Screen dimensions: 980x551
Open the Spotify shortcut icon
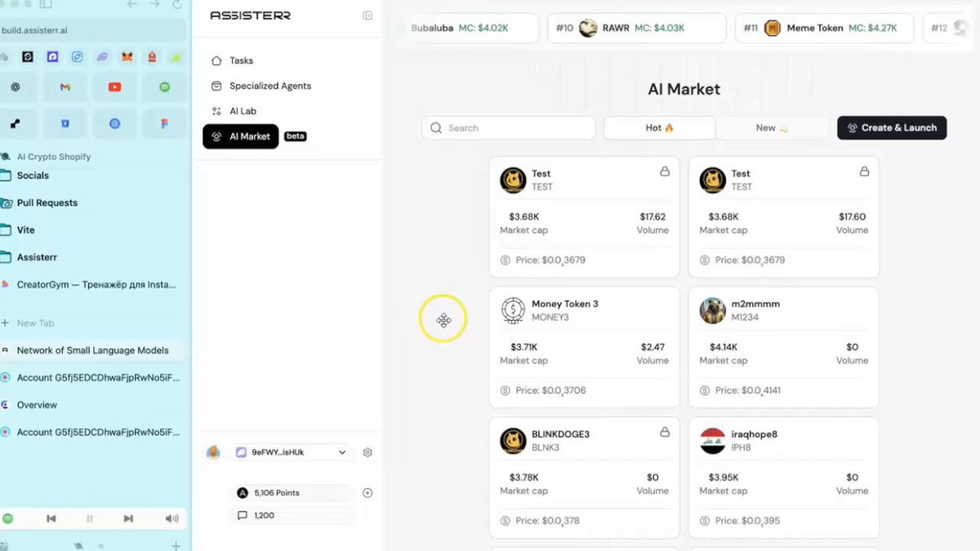[164, 87]
